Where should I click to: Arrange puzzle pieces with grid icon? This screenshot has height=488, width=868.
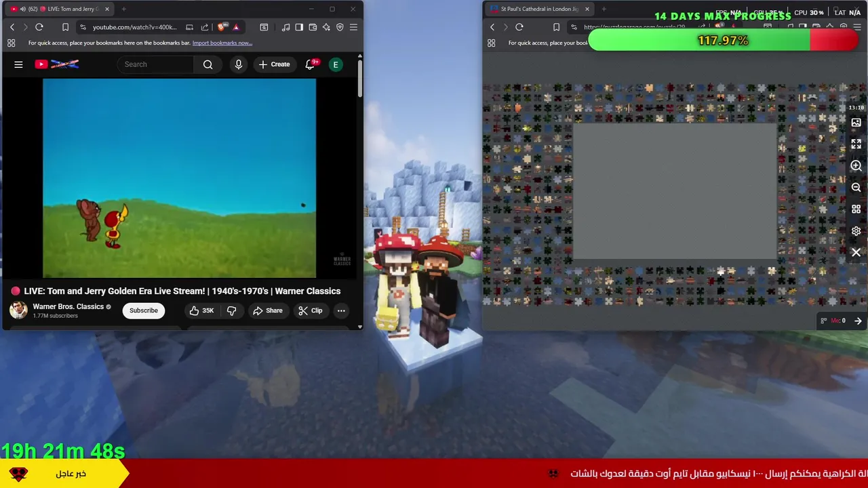tap(856, 209)
